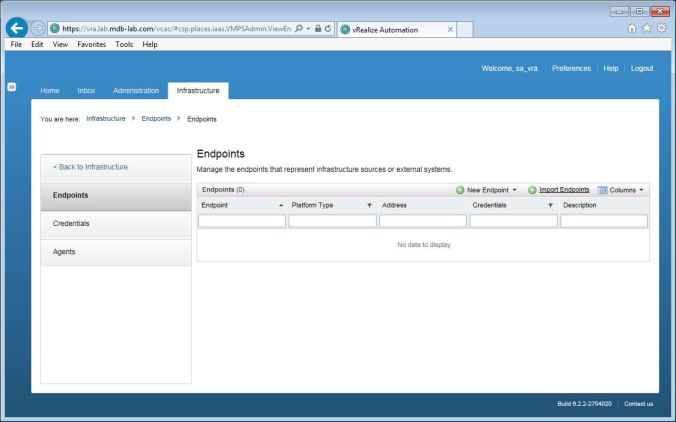Image resolution: width=676 pixels, height=422 pixels.
Task: Select Credentials in the left sidebar
Action: coord(71,223)
